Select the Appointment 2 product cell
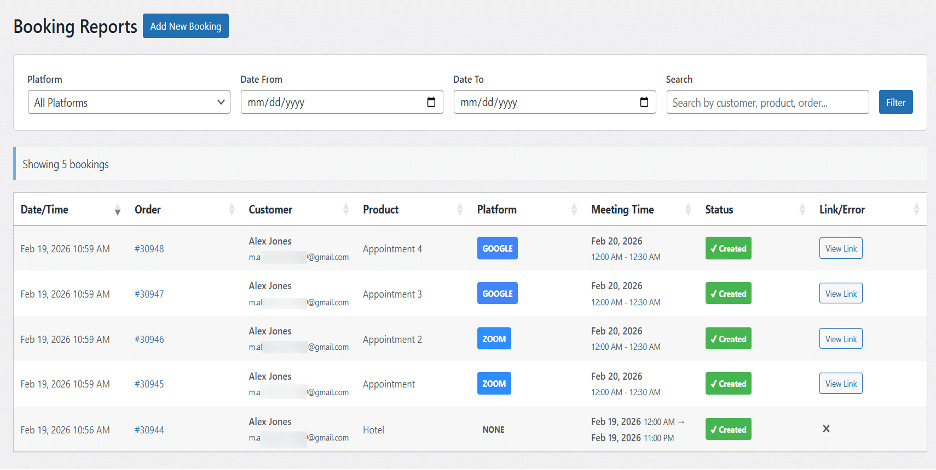 coord(392,339)
